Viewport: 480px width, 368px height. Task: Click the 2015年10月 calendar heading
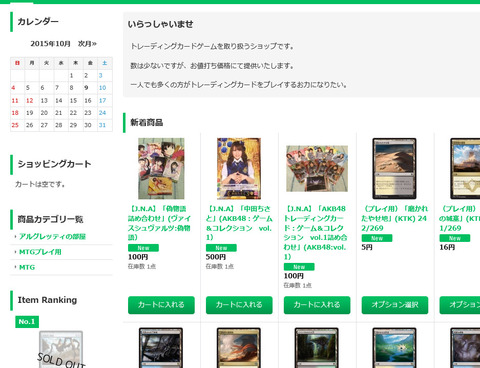pyautogui.click(x=50, y=44)
